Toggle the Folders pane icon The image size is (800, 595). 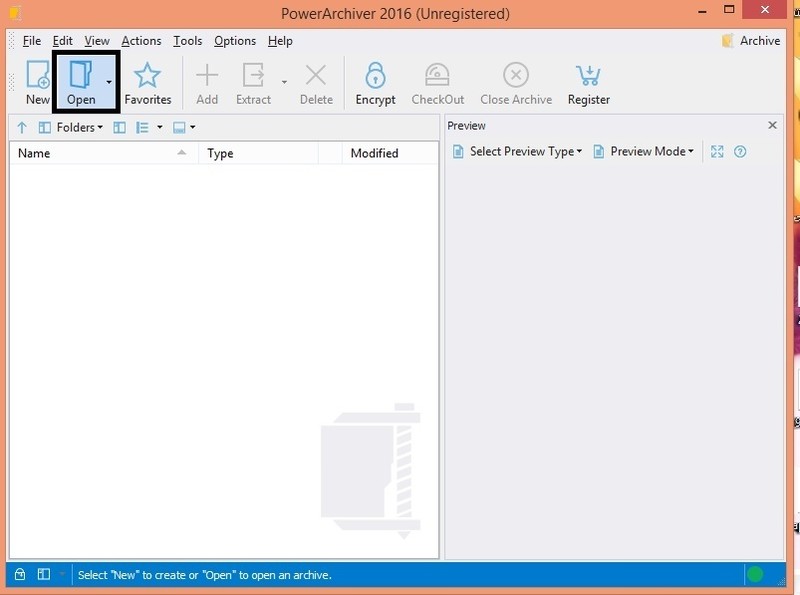click(x=44, y=127)
